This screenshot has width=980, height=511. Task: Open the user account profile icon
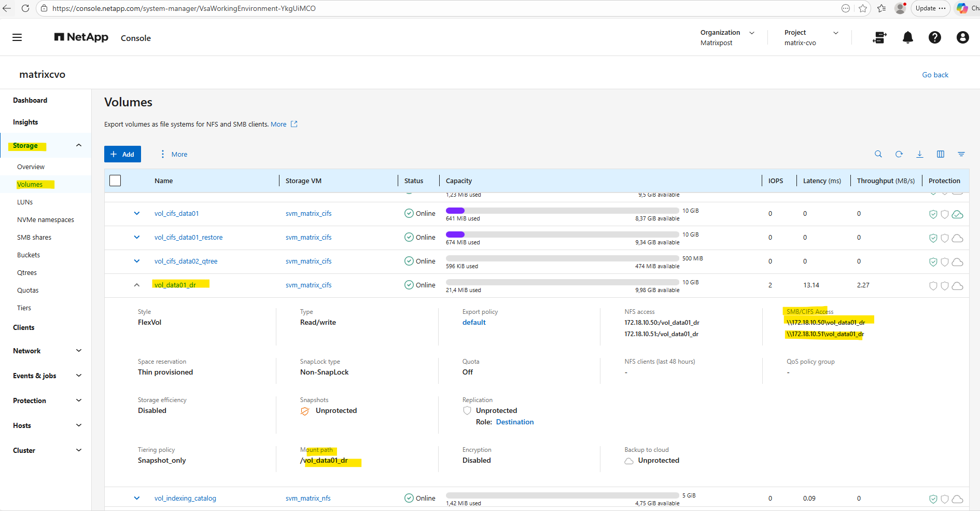pos(962,37)
